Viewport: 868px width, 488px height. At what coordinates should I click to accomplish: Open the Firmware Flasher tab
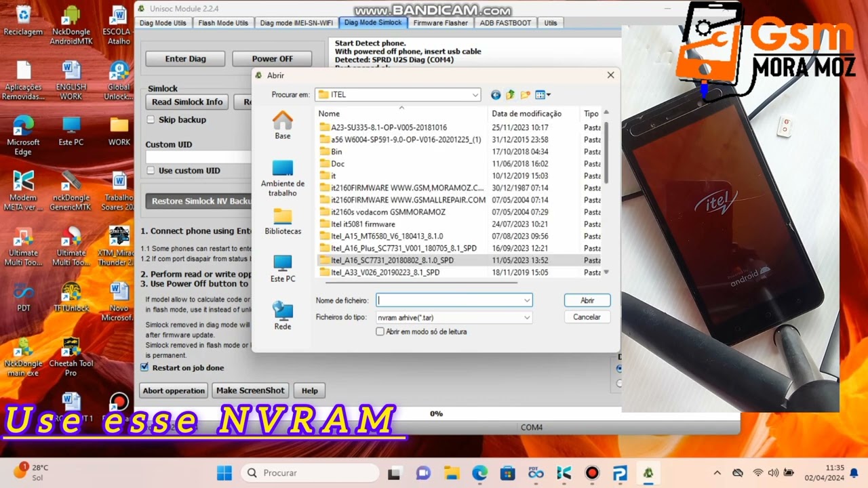point(441,23)
